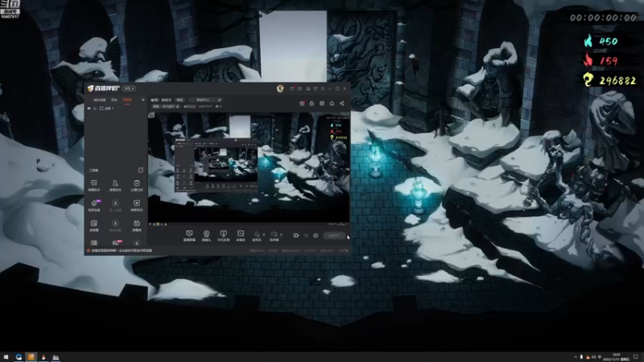Open the orange app icon on taskbar
This screenshot has width=644, height=362.
(x=31, y=357)
